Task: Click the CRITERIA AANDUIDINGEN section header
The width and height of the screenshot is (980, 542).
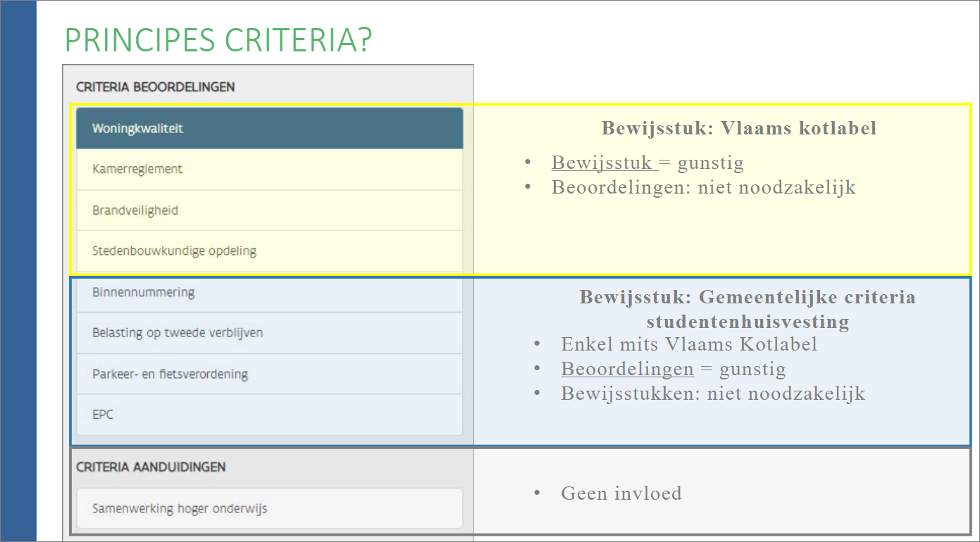Action: (151, 467)
